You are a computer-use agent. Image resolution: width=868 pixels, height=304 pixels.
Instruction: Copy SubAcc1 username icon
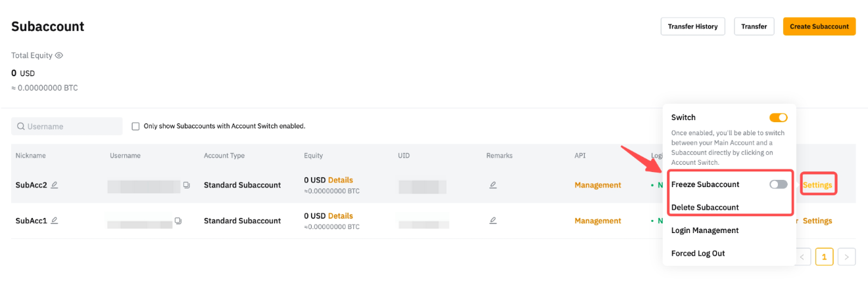pos(178,221)
